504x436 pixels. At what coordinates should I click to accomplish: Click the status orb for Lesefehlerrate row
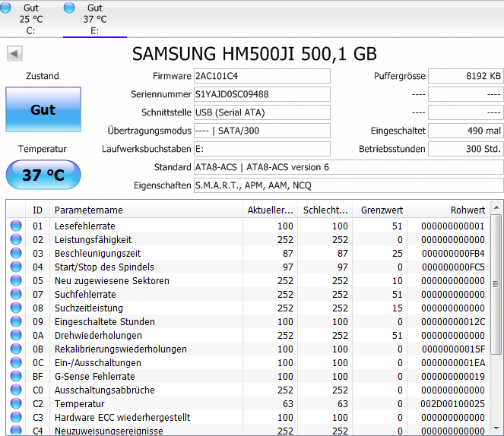pos(16,226)
